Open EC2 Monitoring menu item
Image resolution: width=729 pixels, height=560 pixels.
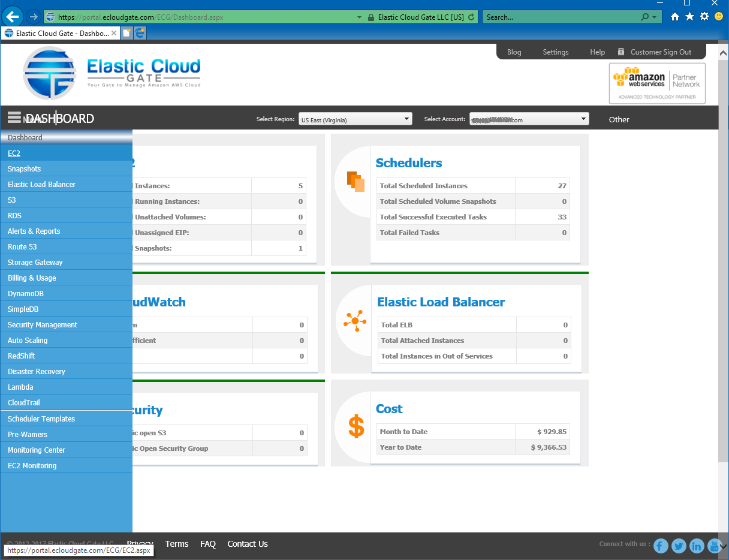click(x=66, y=465)
